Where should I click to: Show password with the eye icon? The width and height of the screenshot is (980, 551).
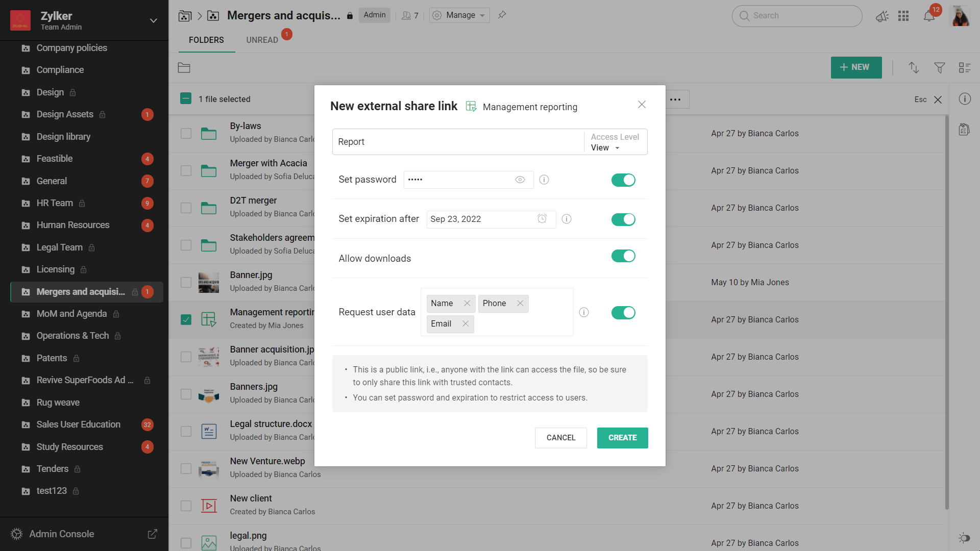520,180
